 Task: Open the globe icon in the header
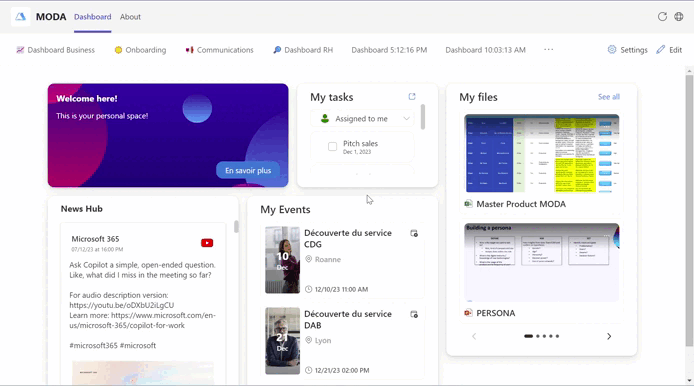coord(679,17)
